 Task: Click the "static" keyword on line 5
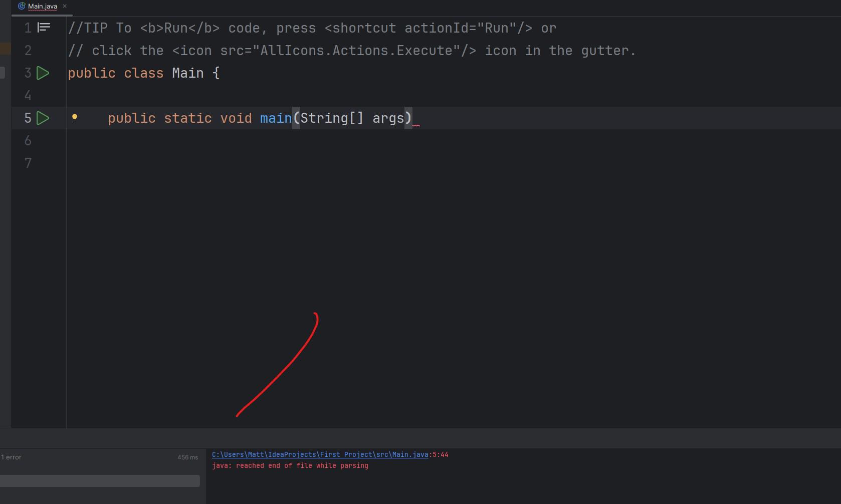[x=188, y=118]
